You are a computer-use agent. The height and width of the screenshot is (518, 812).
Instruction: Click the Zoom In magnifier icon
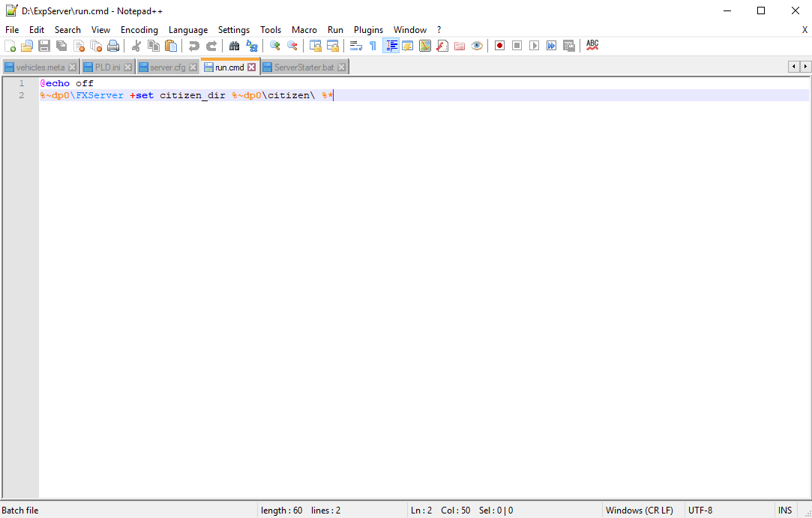(x=275, y=46)
